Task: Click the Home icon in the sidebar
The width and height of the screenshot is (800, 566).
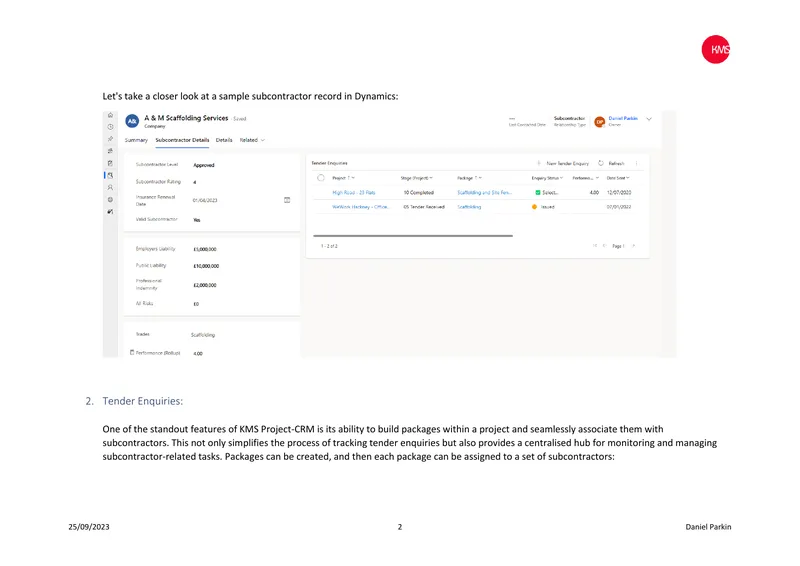Action: pos(110,115)
